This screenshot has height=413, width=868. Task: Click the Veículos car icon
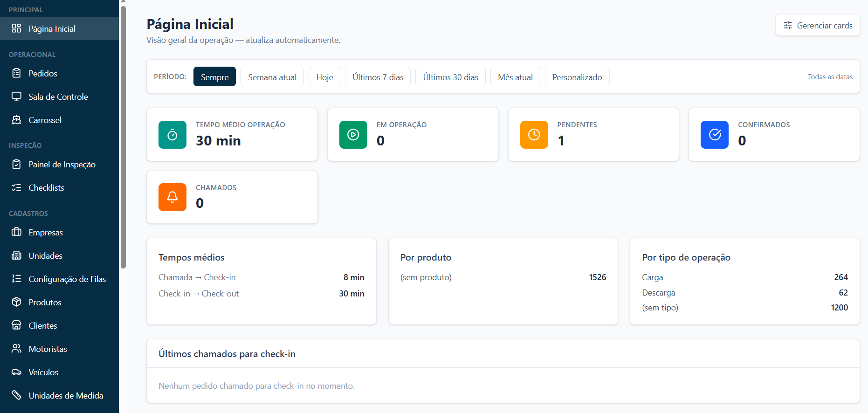point(16,372)
